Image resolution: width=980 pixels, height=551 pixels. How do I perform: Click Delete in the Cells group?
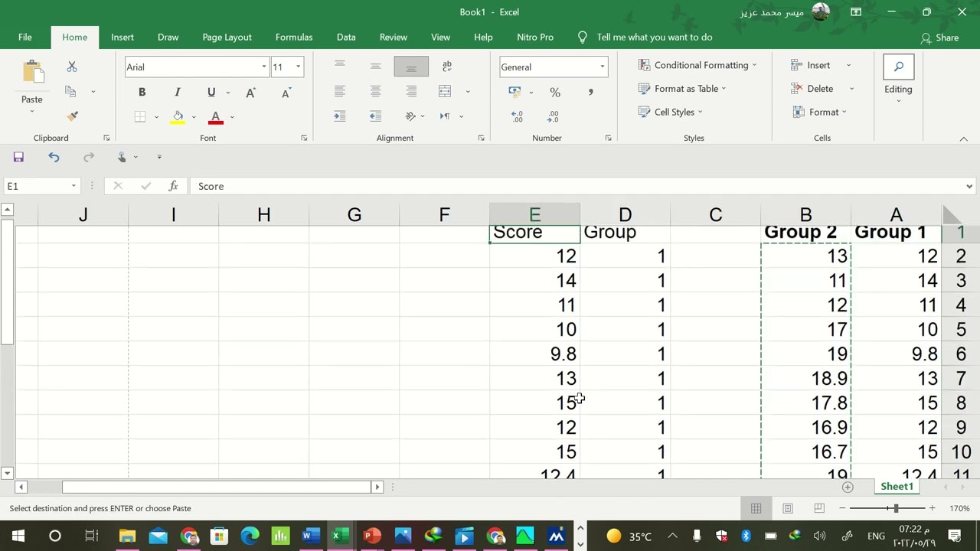click(x=812, y=89)
